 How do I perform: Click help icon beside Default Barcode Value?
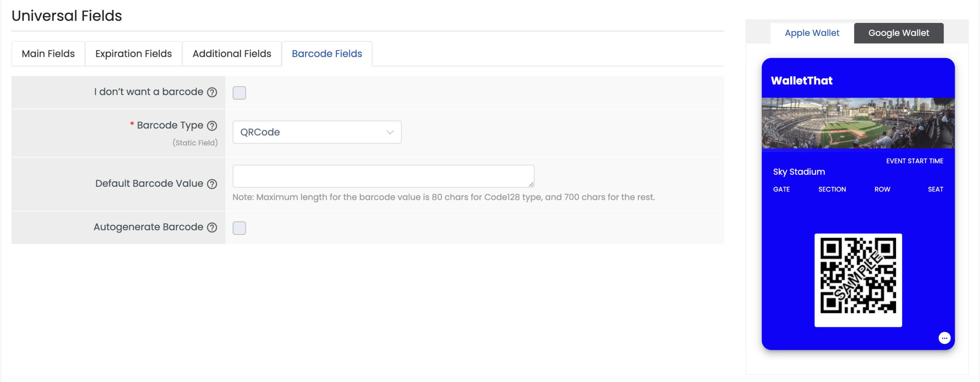[x=212, y=184]
